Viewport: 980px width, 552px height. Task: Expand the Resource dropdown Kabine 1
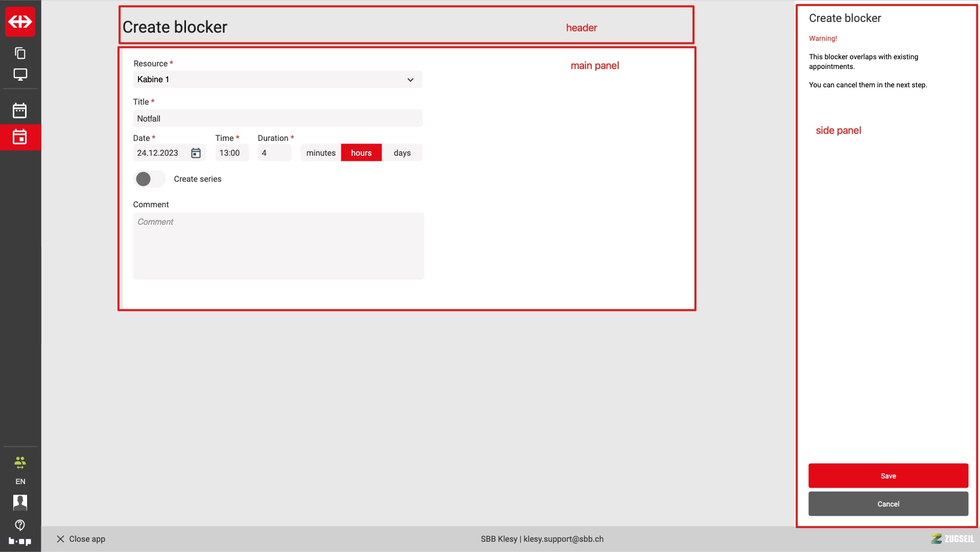(x=277, y=80)
